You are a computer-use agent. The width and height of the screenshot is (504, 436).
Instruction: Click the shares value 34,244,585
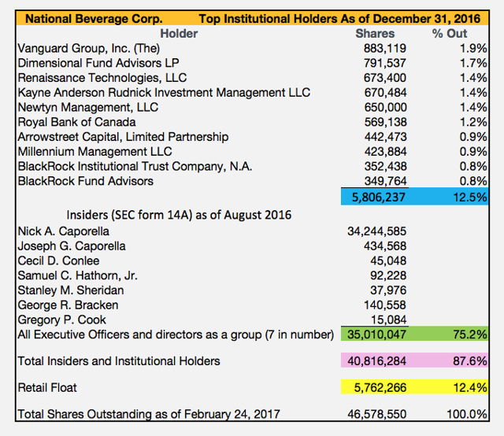376,231
